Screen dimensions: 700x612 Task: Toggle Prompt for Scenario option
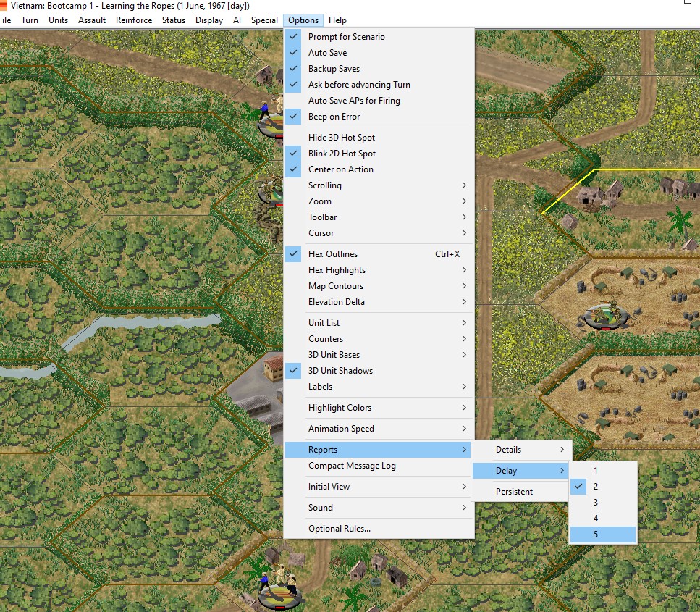pyautogui.click(x=379, y=37)
